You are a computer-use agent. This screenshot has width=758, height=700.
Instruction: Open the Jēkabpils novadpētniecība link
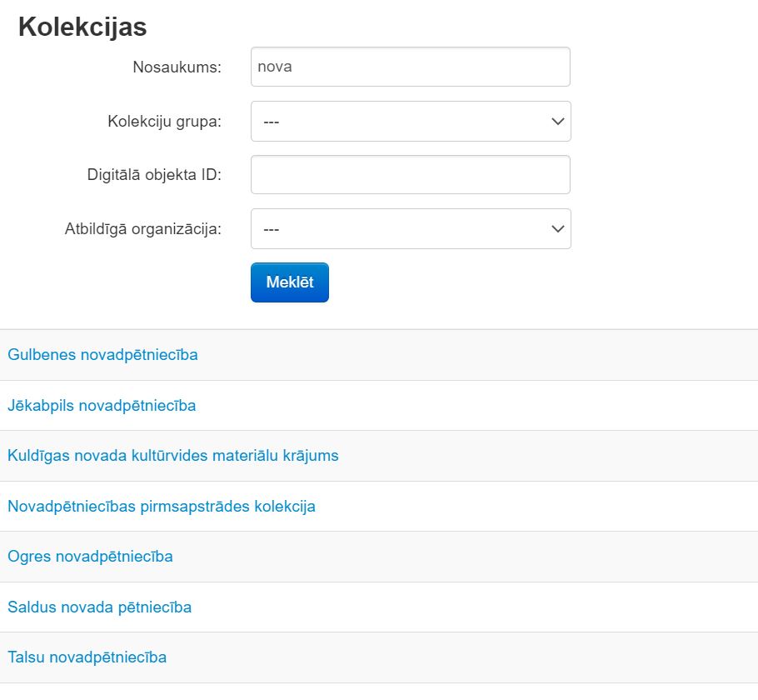102,406
